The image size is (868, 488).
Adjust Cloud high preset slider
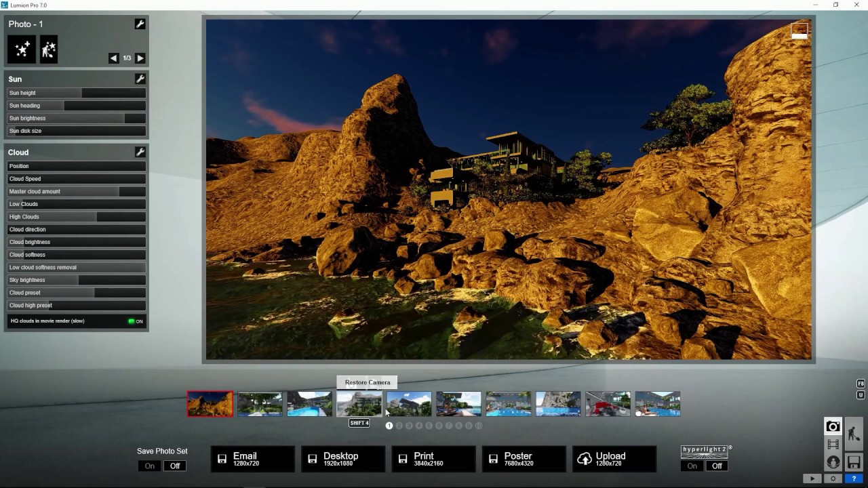point(77,305)
